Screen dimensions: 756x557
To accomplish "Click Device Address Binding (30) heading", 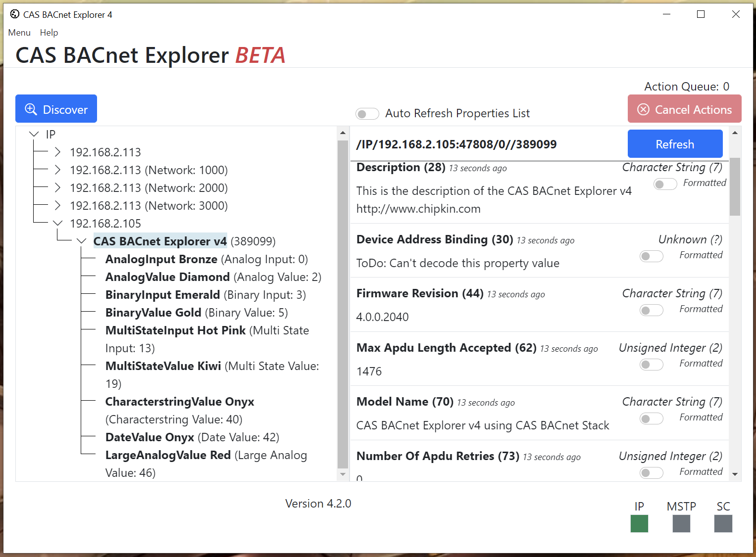I will click(435, 239).
